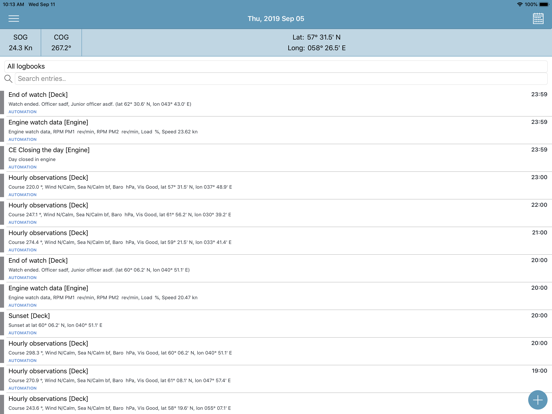
Task: Tap the Course 247.1 observation details
Action: (120, 214)
